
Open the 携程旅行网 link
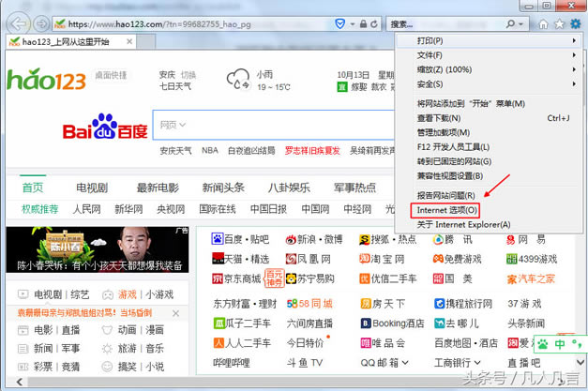click(463, 303)
